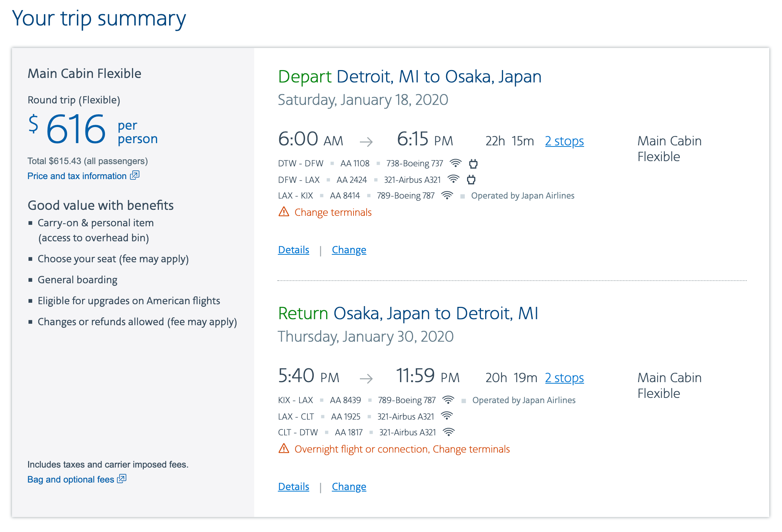View 2 stops for return flight
This screenshot has width=782, height=532.
[x=564, y=378]
